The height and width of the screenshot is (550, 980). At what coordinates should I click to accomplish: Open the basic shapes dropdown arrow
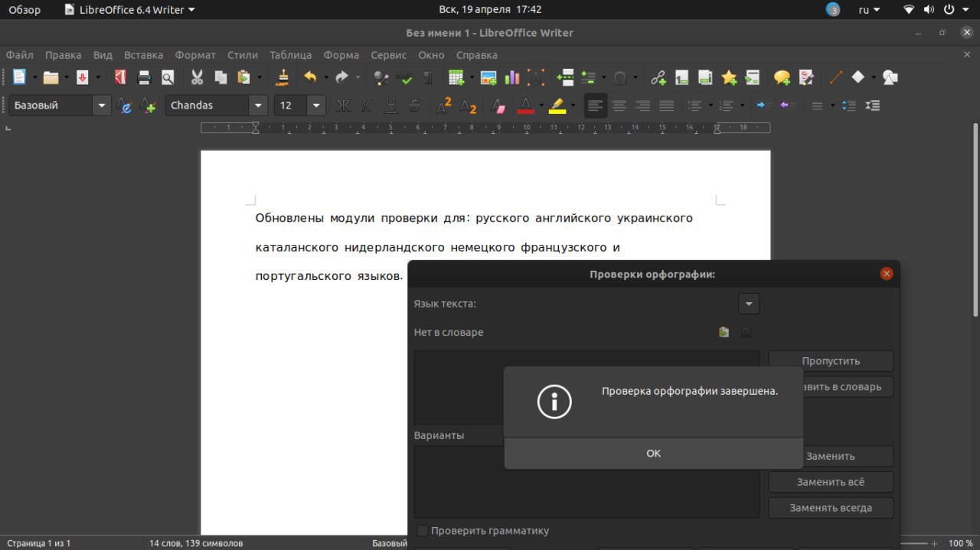click(x=874, y=77)
